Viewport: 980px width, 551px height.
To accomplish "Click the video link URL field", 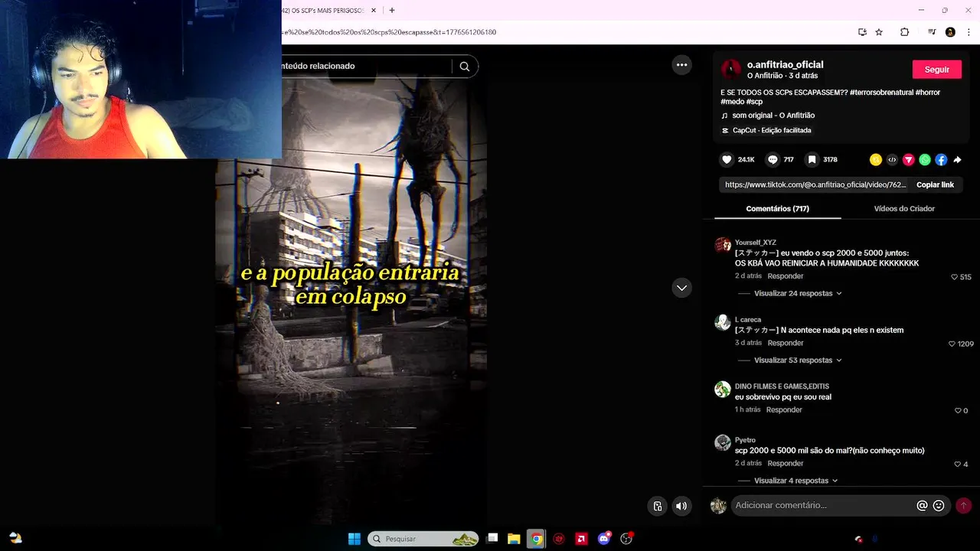I will [x=815, y=184].
